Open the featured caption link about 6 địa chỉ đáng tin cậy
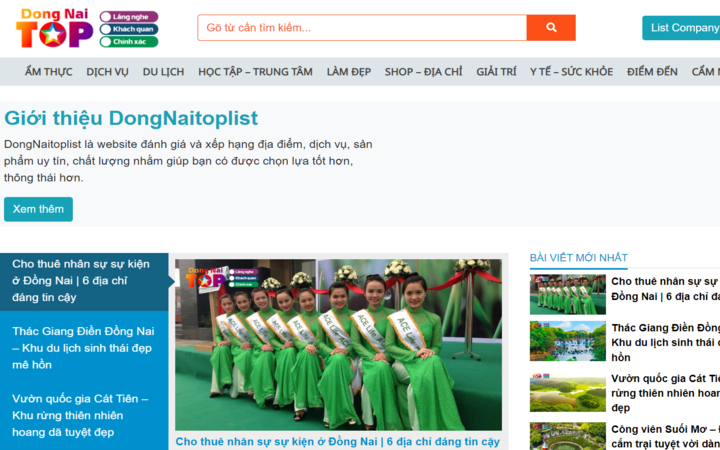The image size is (720, 450). point(338,442)
